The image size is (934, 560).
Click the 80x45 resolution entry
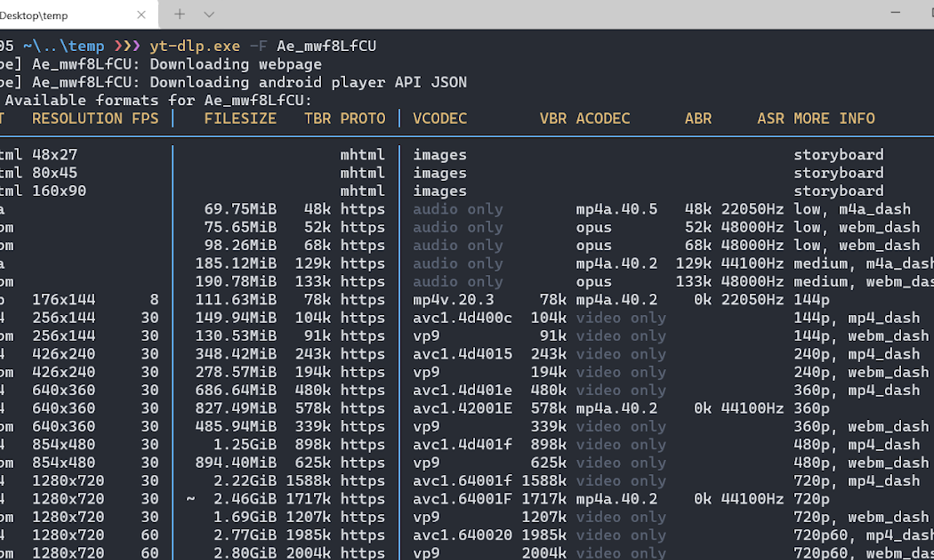click(55, 173)
